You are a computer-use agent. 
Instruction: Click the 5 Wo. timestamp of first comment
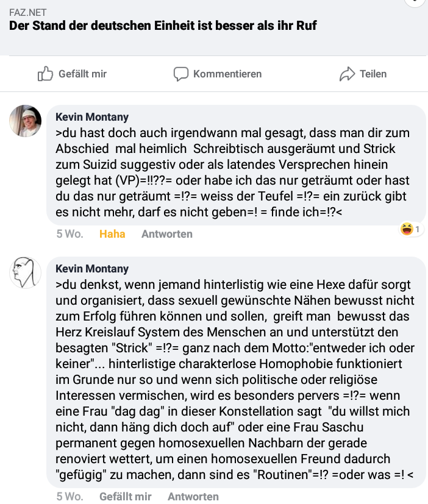coord(70,234)
